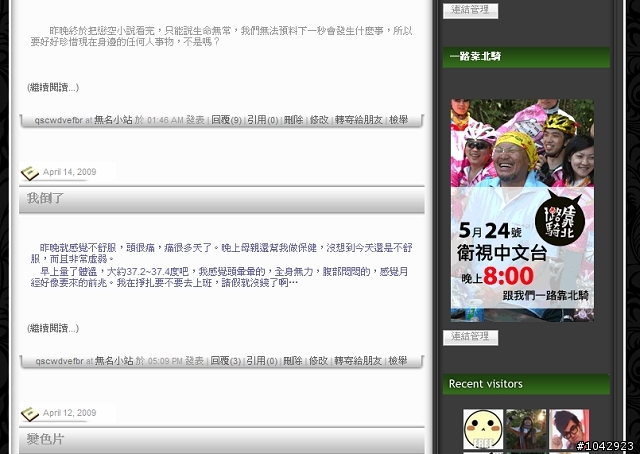Click the 連結管理 button below the cycling banner

tap(470, 337)
